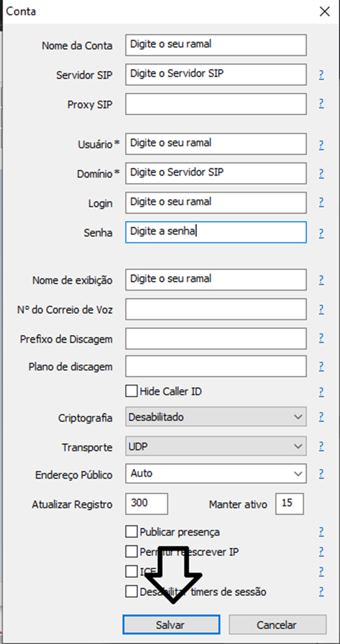The image size is (340, 644).
Task: Click the Salvar button
Action: [172, 625]
